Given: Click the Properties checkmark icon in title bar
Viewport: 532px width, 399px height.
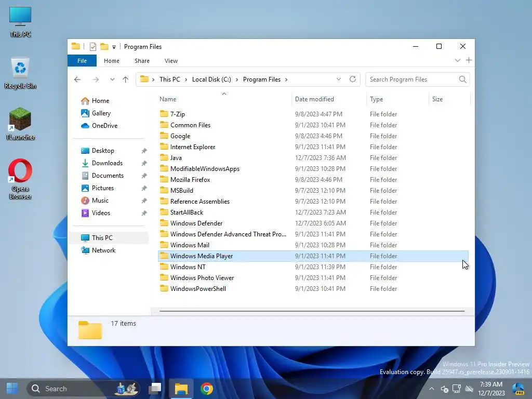Looking at the screenshot, I should [93, 46].
